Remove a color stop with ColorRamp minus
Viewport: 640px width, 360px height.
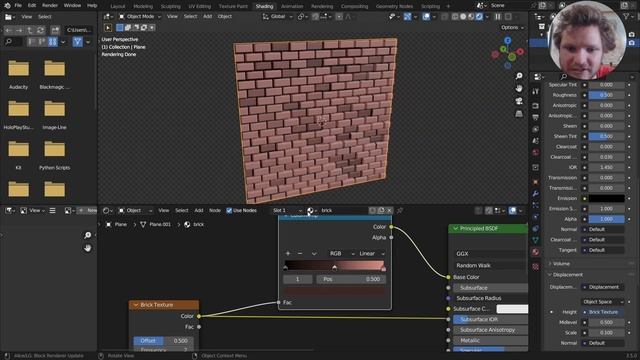[x=300, y=253]
